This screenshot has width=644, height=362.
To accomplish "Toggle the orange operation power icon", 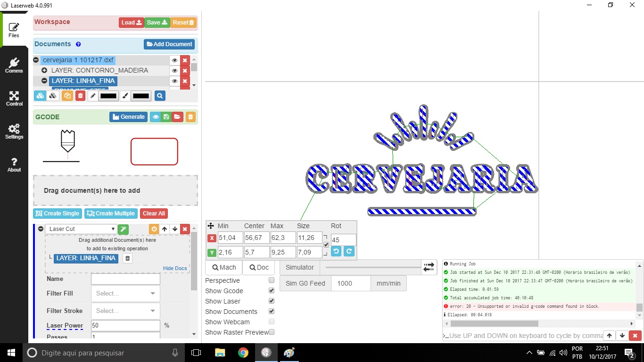I will tap(154, 229).
